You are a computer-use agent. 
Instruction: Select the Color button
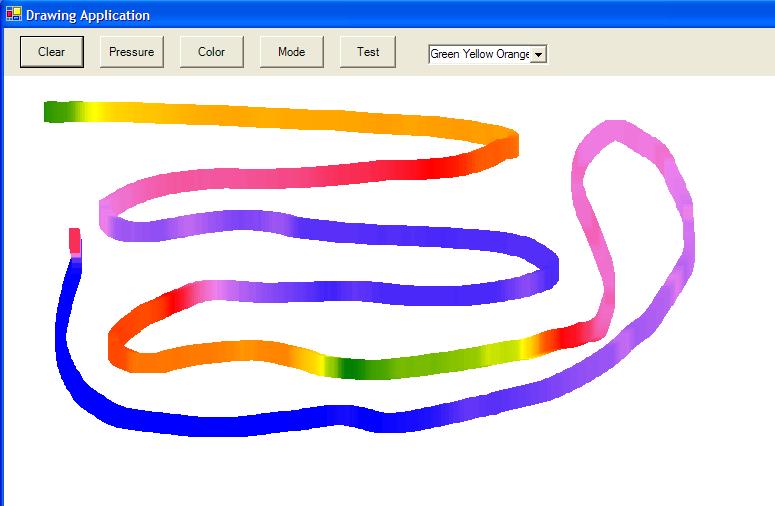212,52
